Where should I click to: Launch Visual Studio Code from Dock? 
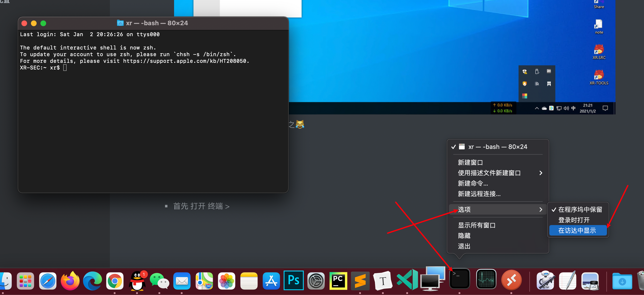click(x=407, y=280)
